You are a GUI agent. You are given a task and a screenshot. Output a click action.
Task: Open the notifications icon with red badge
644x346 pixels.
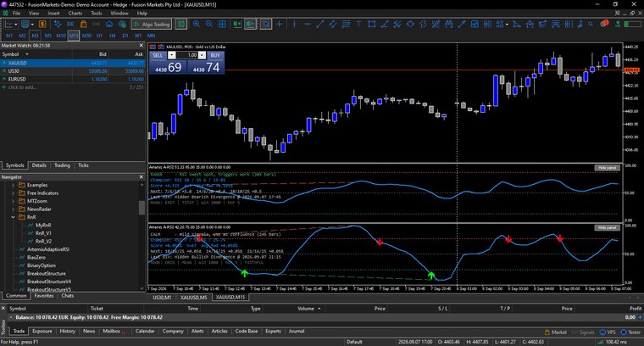coord(603,24)
